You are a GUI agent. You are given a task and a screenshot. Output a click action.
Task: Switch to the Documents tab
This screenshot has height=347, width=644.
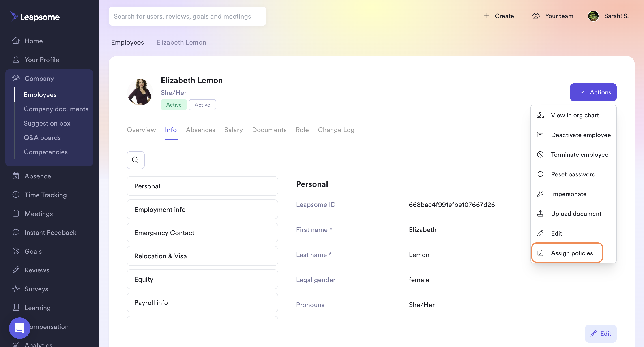tap(269, 130)
